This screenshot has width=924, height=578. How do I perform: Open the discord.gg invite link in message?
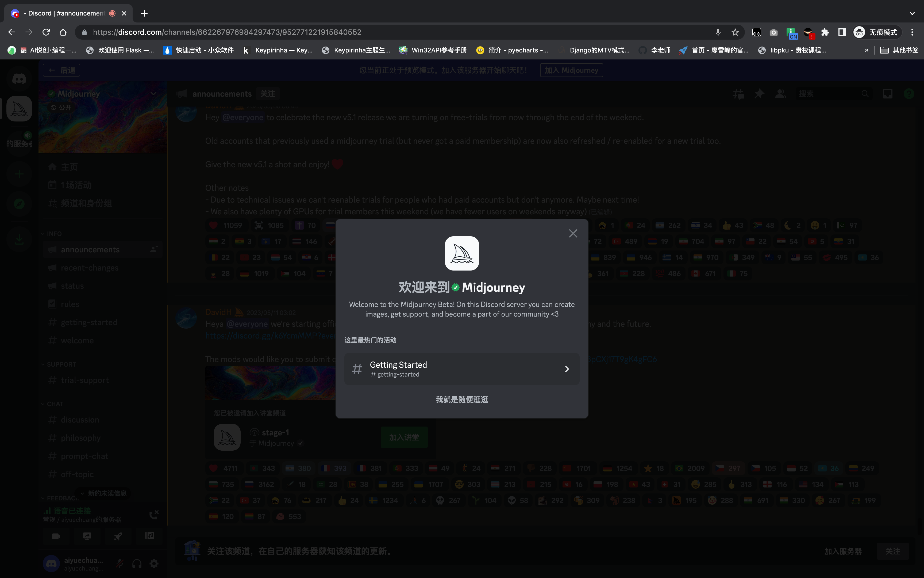coord(270,336)
